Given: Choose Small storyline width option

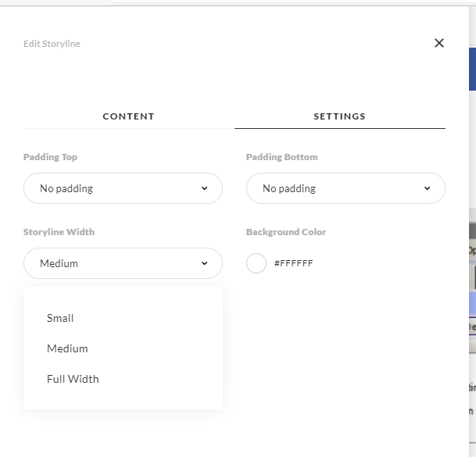Looking at the screenshot, I should pos(60,318).
